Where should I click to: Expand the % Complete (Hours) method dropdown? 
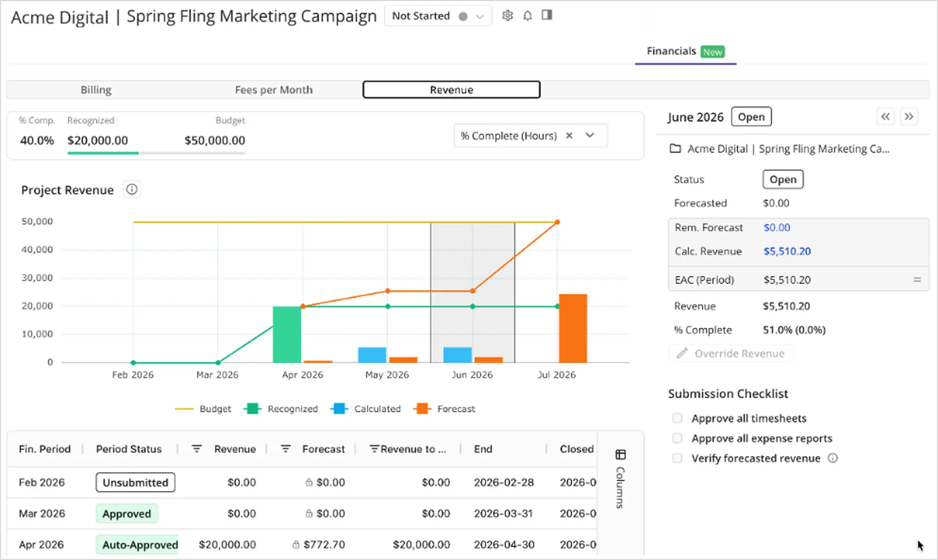(x=590, y=136)
